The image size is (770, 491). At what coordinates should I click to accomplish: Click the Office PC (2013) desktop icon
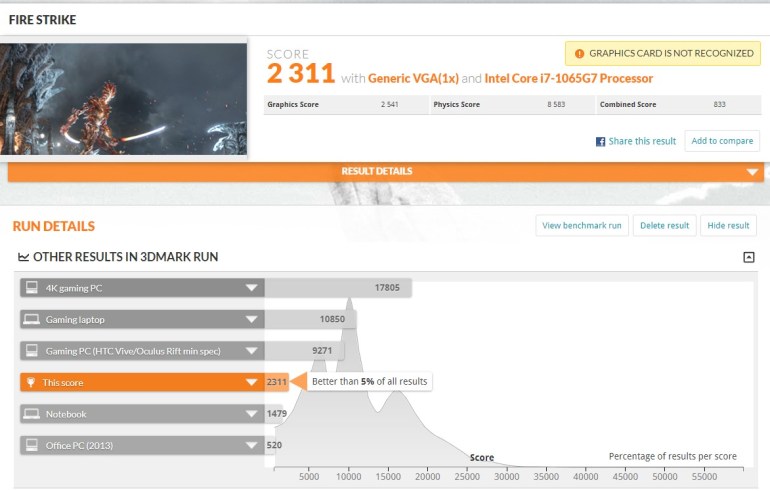[32, 445]
